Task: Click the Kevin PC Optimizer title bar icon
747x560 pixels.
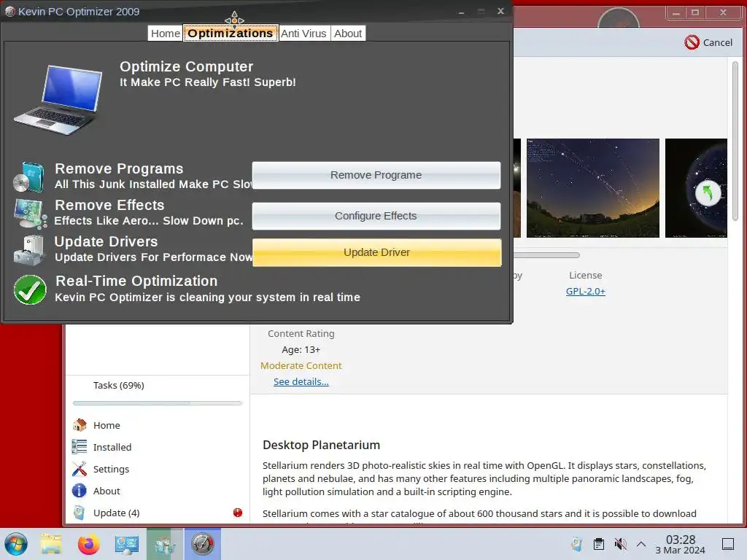Action: click(9, 12)
